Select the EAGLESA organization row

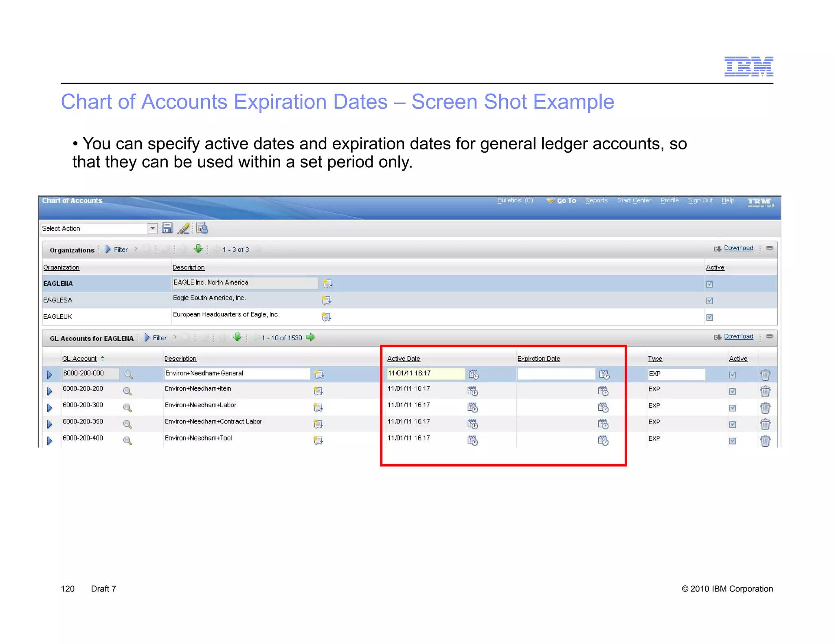[410, 300]
